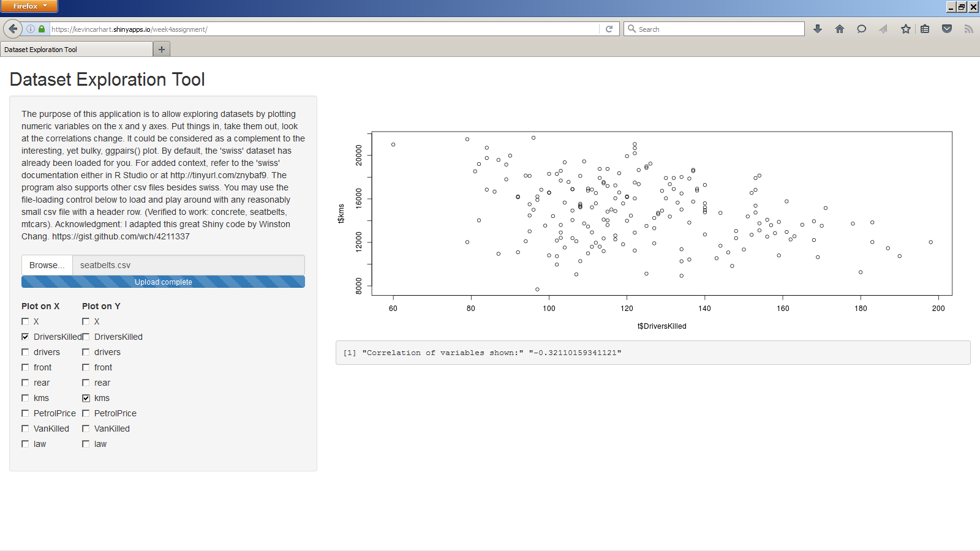The image size is (980, 551).
Task: Open the Hello chat bubble icon
Action: 861,29
